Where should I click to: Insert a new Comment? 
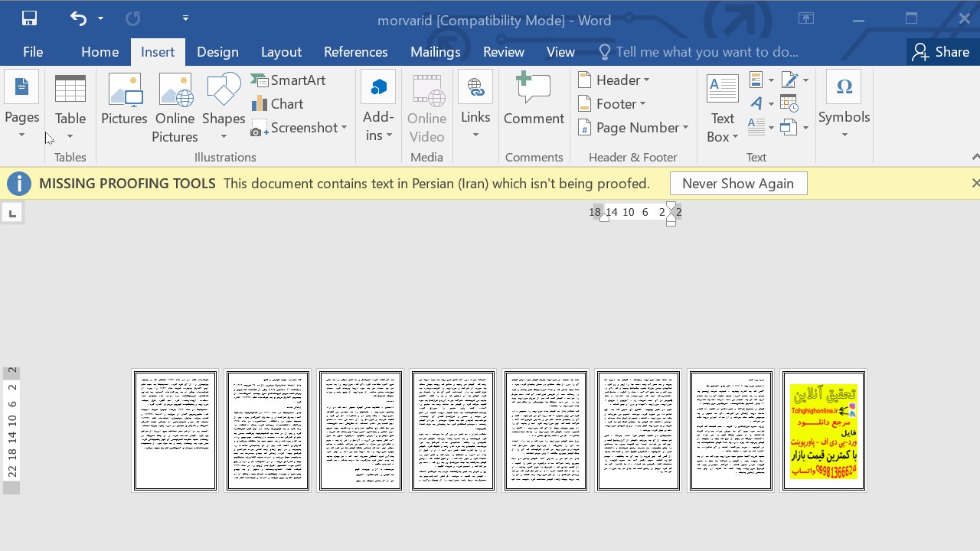coord(534,99)
